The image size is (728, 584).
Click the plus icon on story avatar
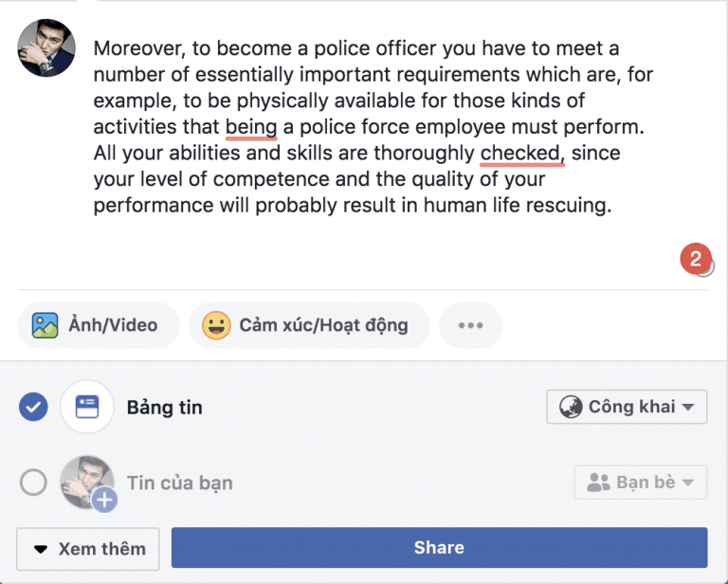pyautogui.click(x=104, y=500)
